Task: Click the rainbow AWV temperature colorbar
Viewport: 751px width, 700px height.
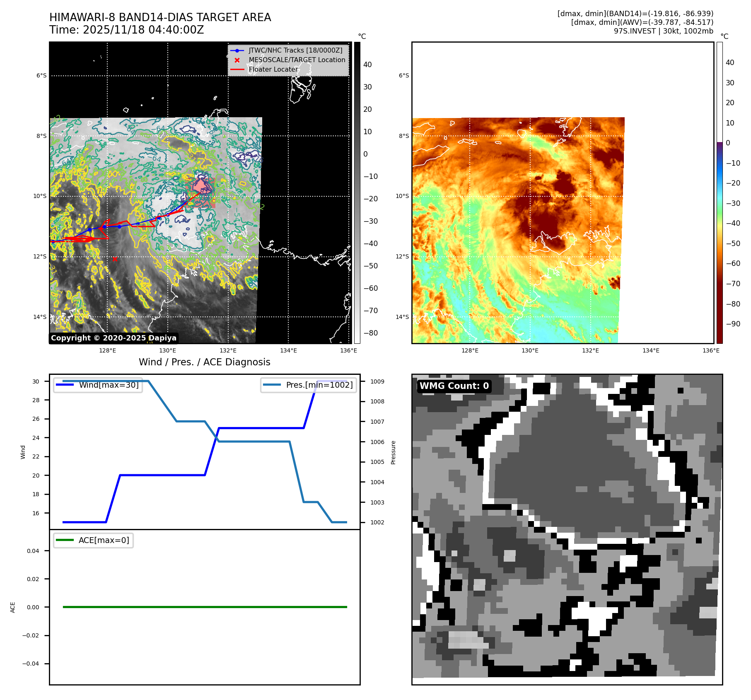Action: (x=720, y=193)
